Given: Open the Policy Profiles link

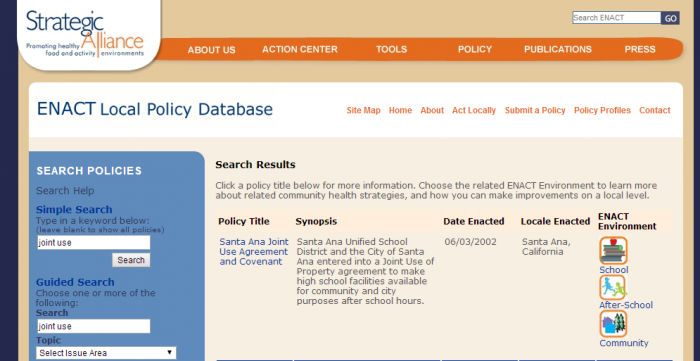Looking at the screenshot, I should point(602,110).
